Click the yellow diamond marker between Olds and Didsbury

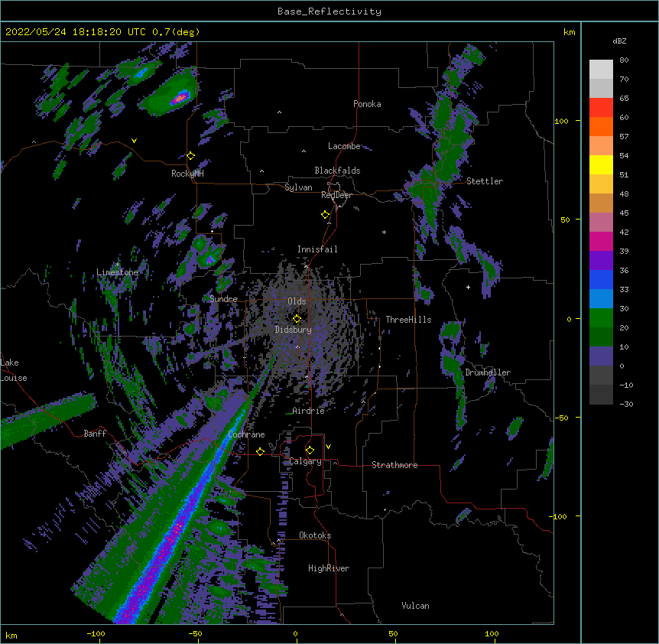pos(297,319)
